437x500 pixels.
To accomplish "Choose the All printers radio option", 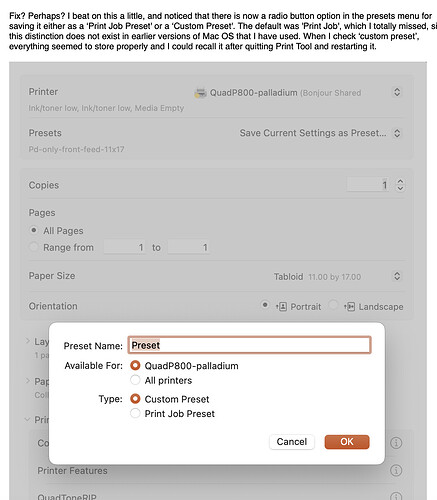I will pyautogui.click(x=135, y=380).
